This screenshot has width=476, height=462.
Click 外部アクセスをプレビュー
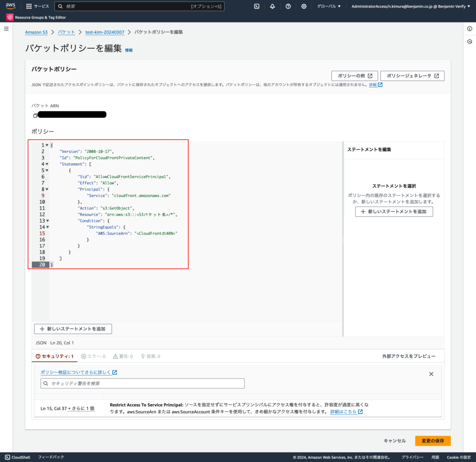click(x=409, y=356)
